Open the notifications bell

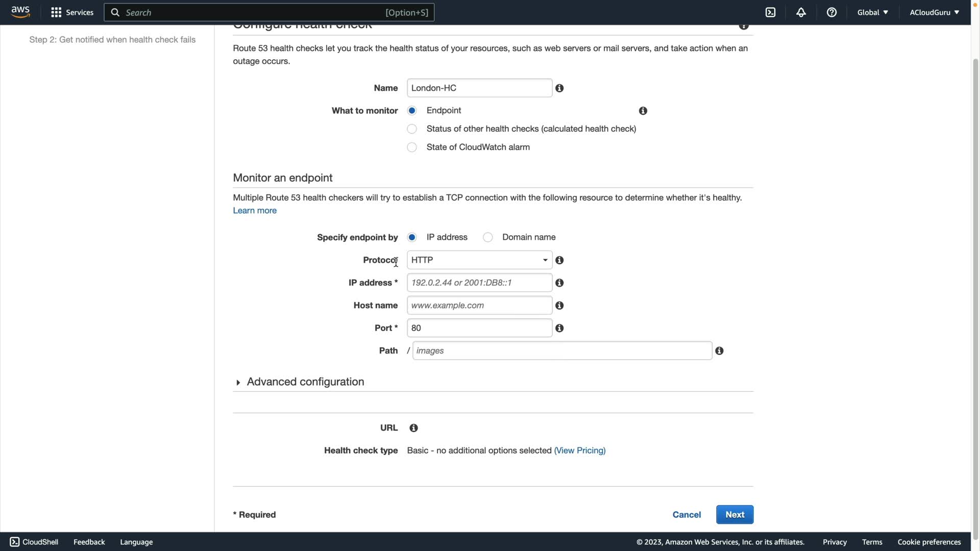tap(801, 12)
